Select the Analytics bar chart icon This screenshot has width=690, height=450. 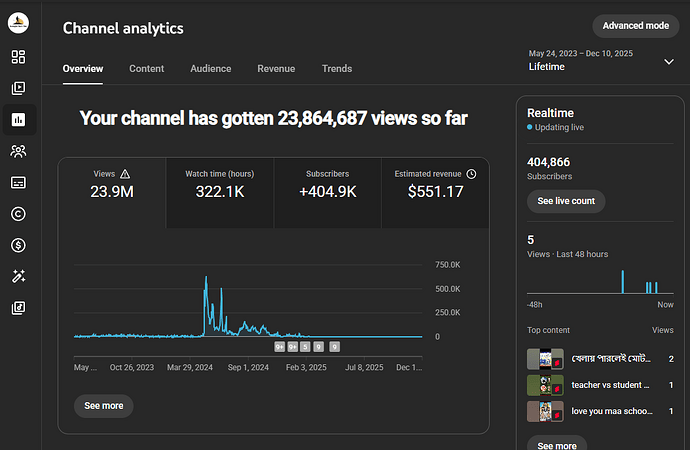pos(18,120)
